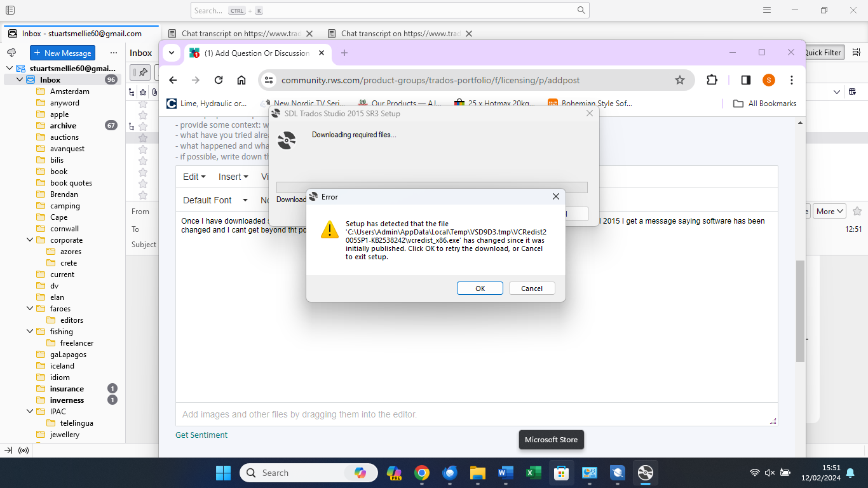Click Chrome address bar URL
Screen dimensions: 868x488
coord(430,80)
